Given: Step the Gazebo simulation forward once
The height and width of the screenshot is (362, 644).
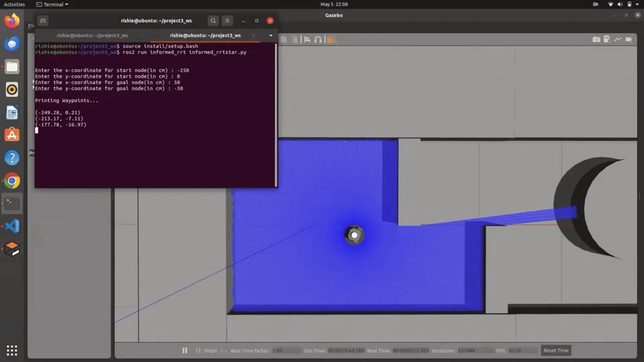Looking at the screenshot, I should (x=198, y=350).
